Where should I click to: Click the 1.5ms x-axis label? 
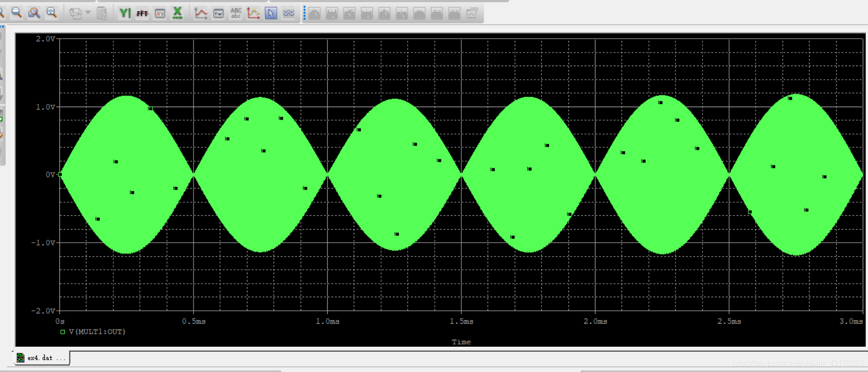(461, 321)
